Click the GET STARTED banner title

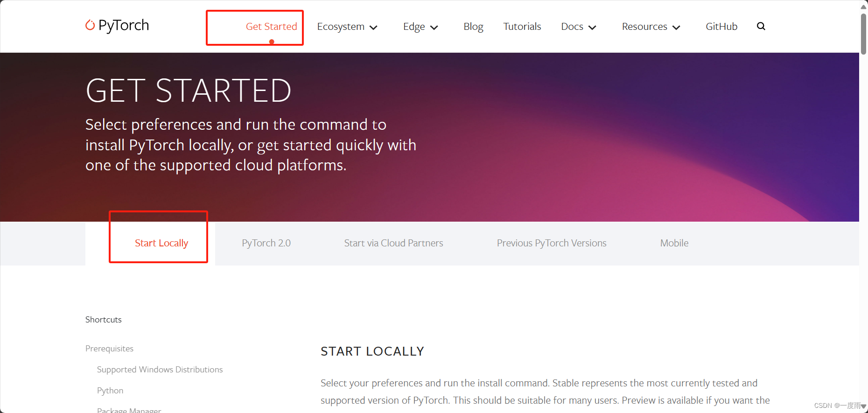189,91
